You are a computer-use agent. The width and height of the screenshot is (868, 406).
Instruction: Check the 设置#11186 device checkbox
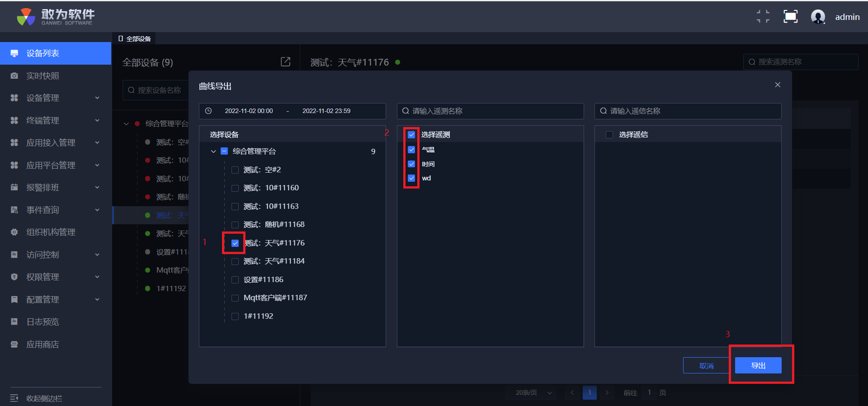point(235,280)
